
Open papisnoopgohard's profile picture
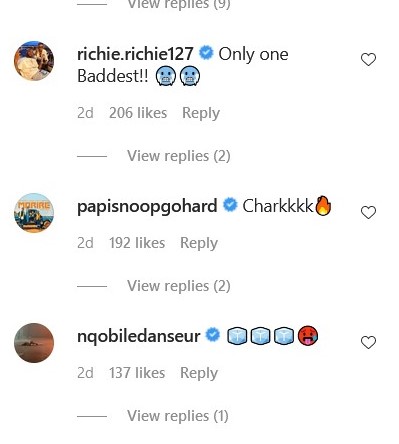34,213
